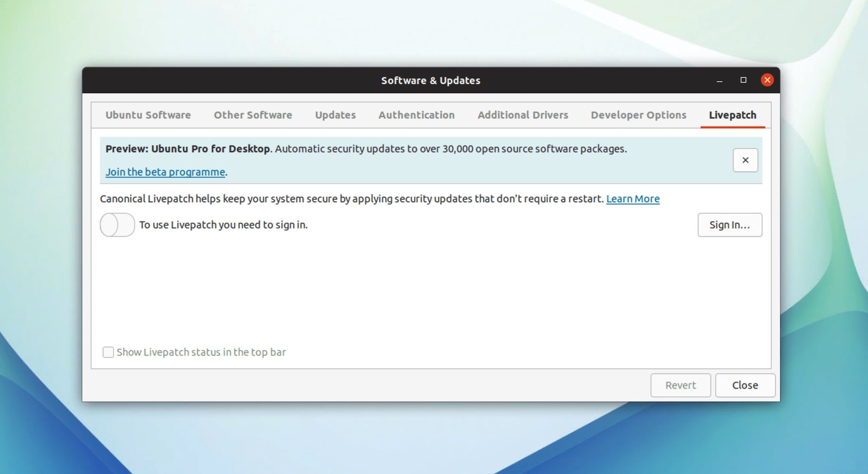Viewport: 868px width, 474px height.
Task: Switch to Developer Options tab
Action: point(638,115)
